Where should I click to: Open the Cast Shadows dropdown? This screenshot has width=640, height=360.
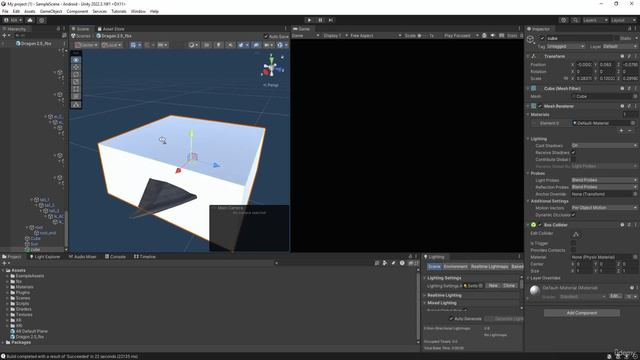[604, 146]
